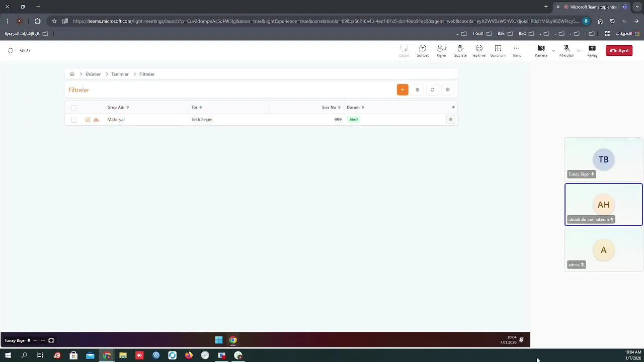Go to Tanımlar breadcrumb
The height and width of the screenshot is (362, 644).
tap(120, 74)
